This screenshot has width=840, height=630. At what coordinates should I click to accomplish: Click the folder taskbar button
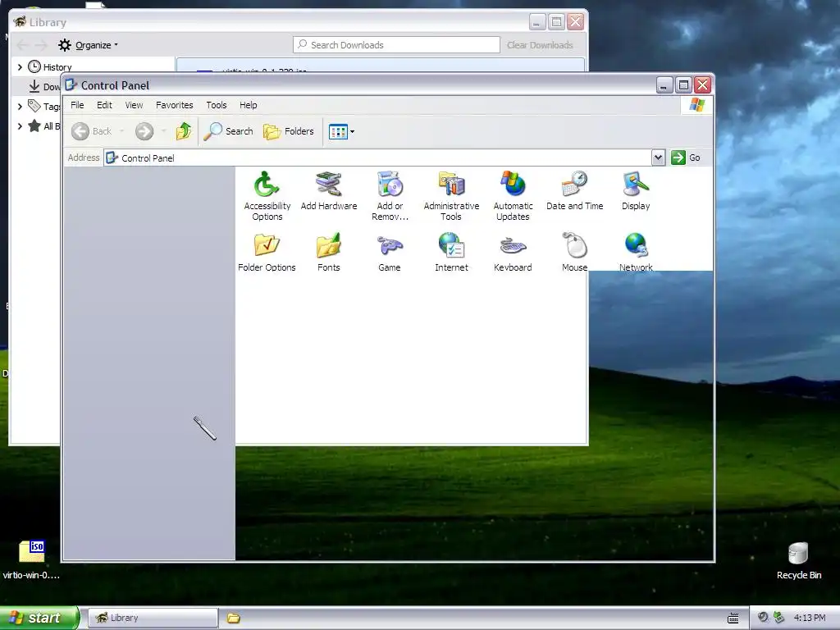click(x=234, y=619)
